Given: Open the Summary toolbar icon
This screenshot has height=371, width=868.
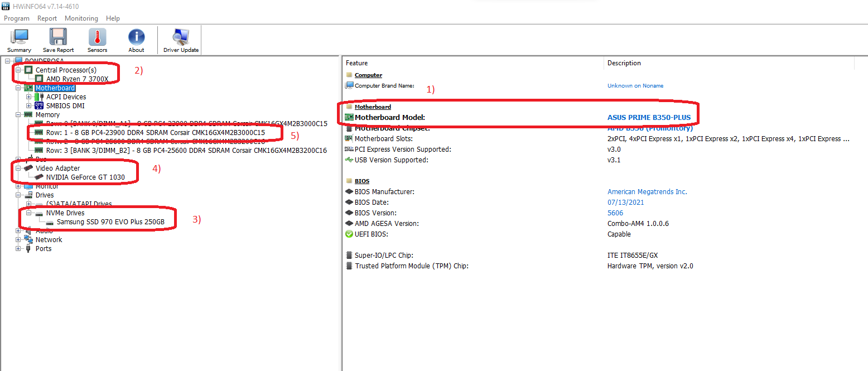Looking at the screenshot, I should pos(19,40).
